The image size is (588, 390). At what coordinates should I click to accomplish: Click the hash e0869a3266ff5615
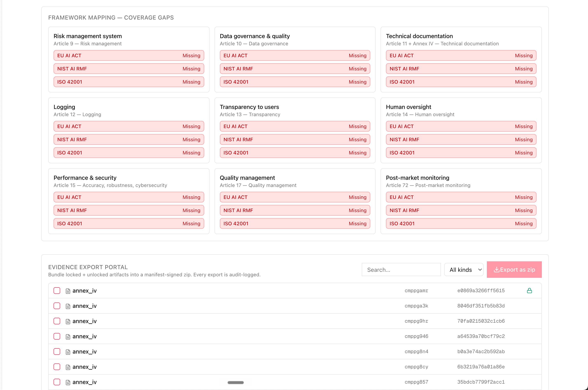click(481, 291)
